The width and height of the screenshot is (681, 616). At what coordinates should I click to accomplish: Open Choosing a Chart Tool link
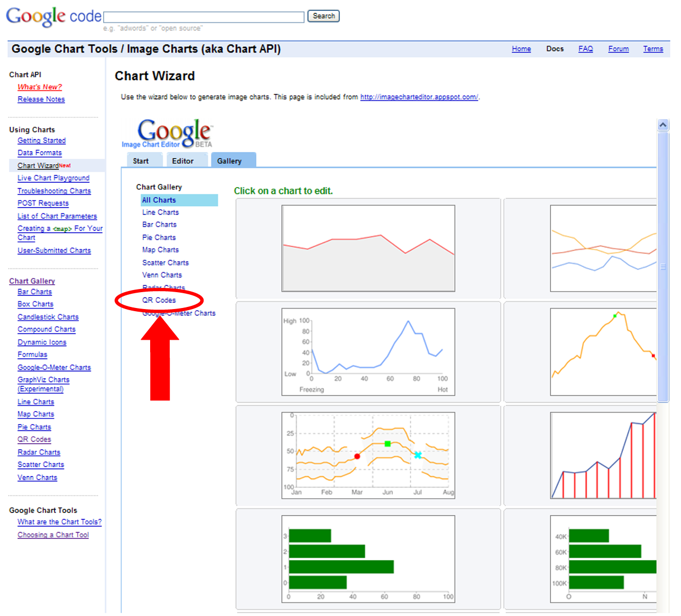point(53,535)
